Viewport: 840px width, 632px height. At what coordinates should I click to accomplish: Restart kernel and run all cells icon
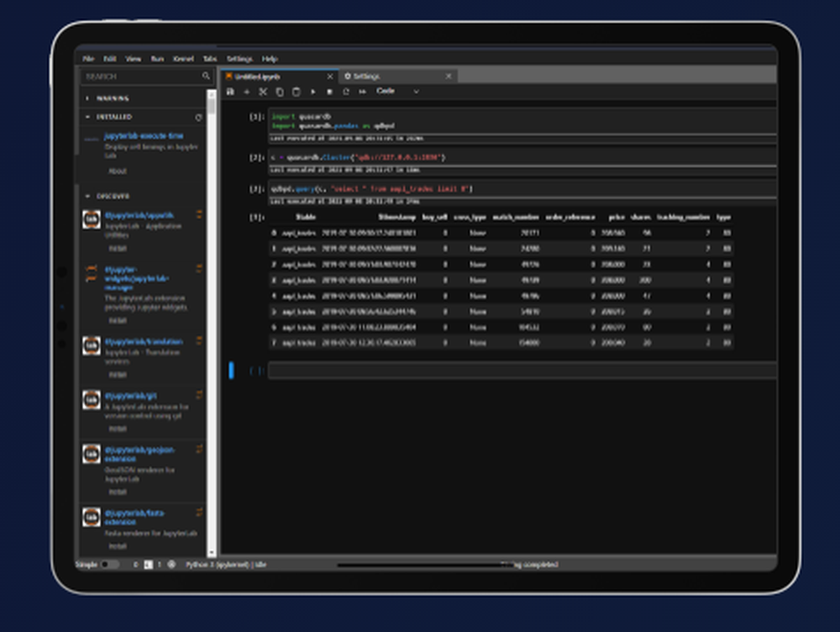363,92
